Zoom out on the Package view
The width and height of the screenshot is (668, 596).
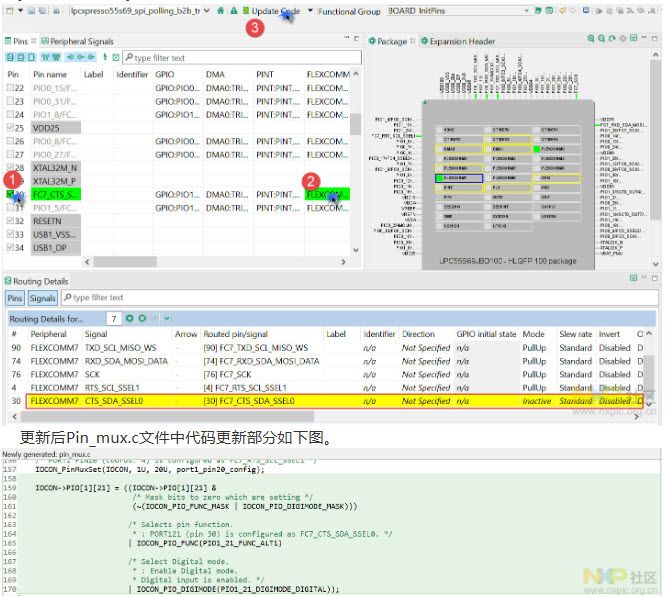coord(601,38)
